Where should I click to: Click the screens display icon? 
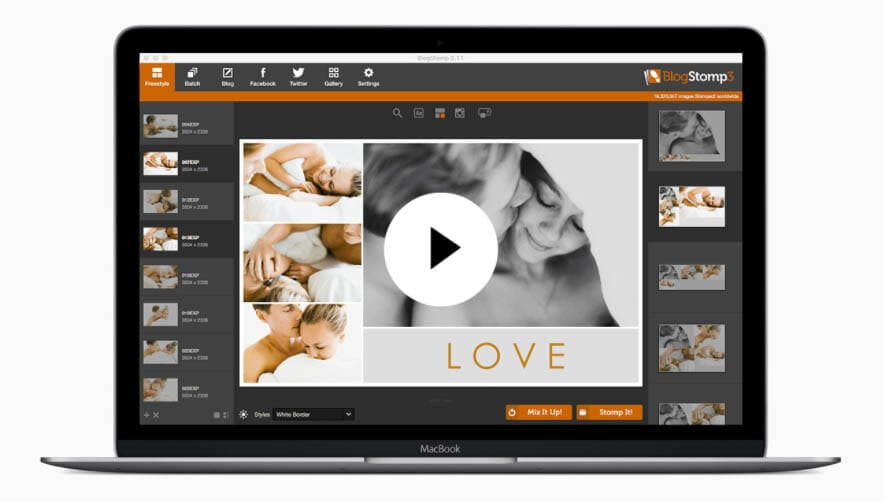point(485,113)
